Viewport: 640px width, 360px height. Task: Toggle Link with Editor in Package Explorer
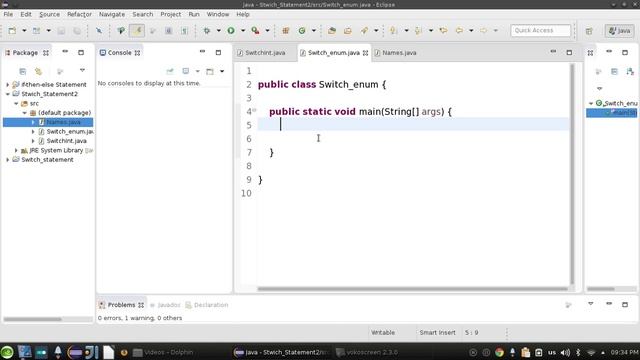[38, 71]
